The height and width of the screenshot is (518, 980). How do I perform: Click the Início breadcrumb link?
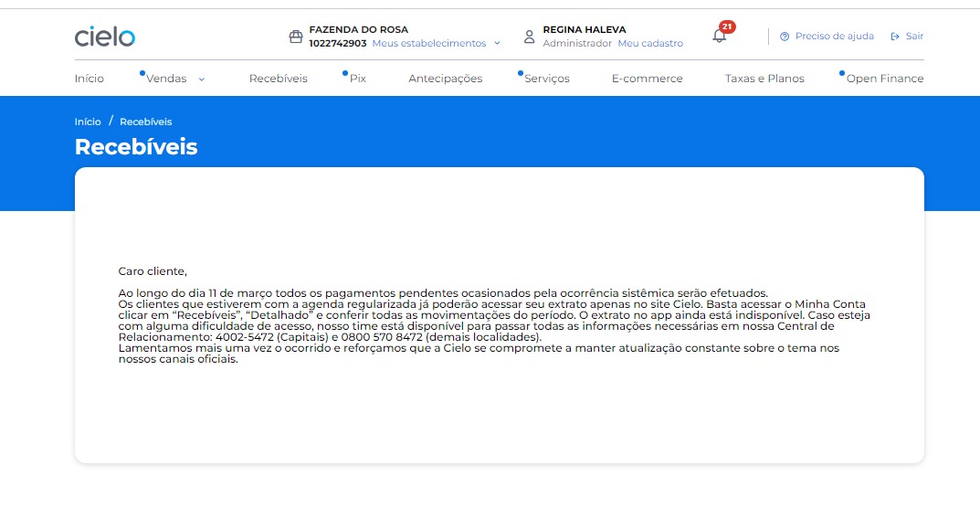click(88, 122)
